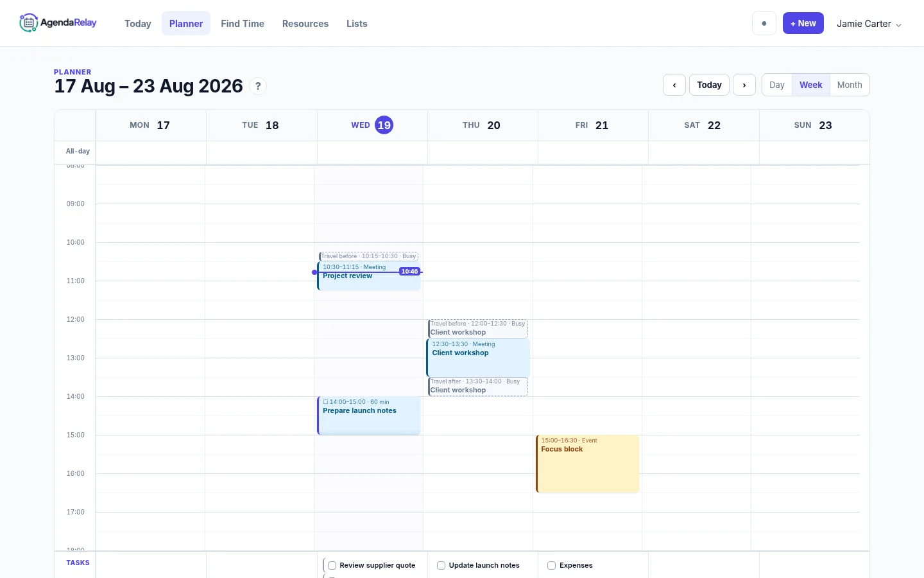924x578 pixels.
Task: Select the TUE 18 day header
Action: tap(261, 125)
